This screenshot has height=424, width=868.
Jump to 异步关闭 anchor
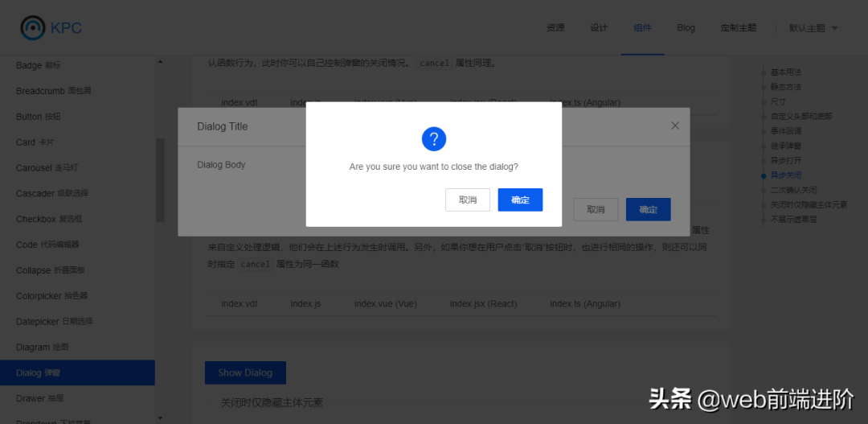pos(785,175)
